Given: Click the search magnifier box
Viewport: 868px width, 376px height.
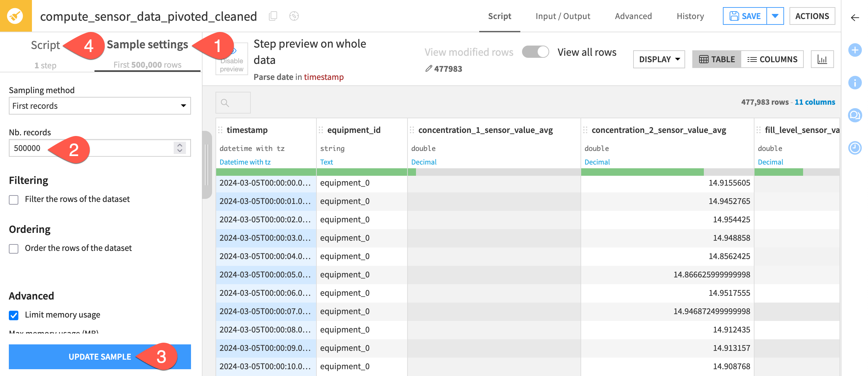Looking at the screenshot, I should [233, 103].
